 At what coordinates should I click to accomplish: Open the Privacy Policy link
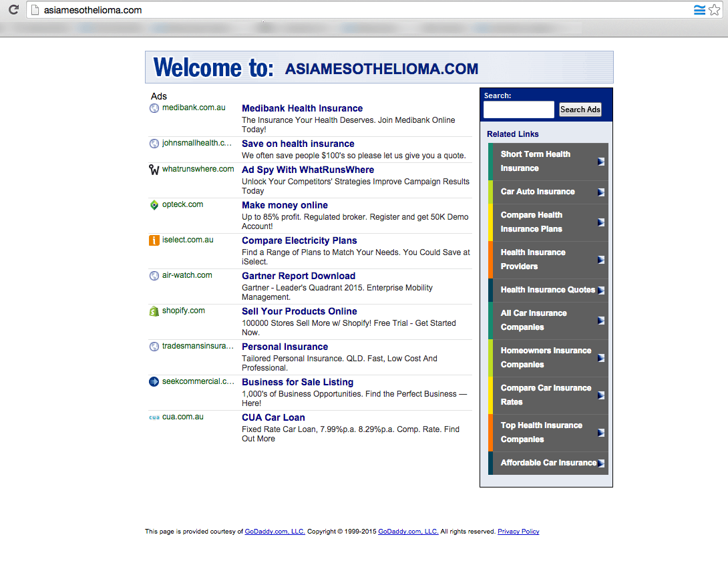click(x=518, y=531)
